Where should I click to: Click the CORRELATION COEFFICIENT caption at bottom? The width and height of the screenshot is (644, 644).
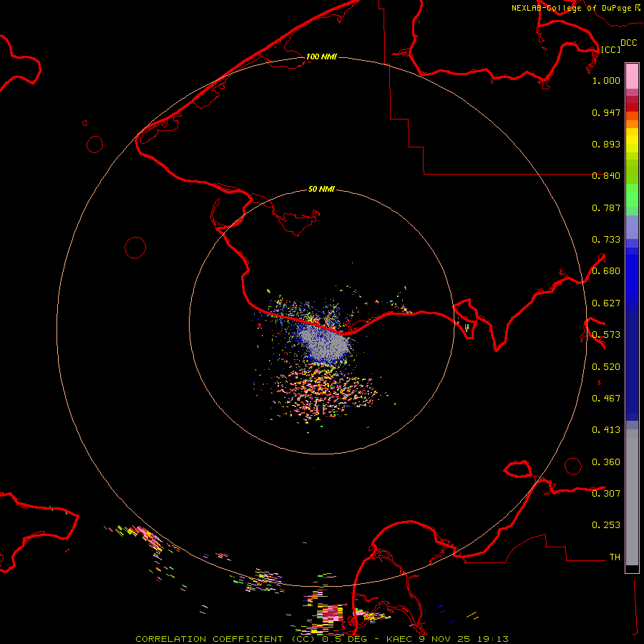point(322,639)
